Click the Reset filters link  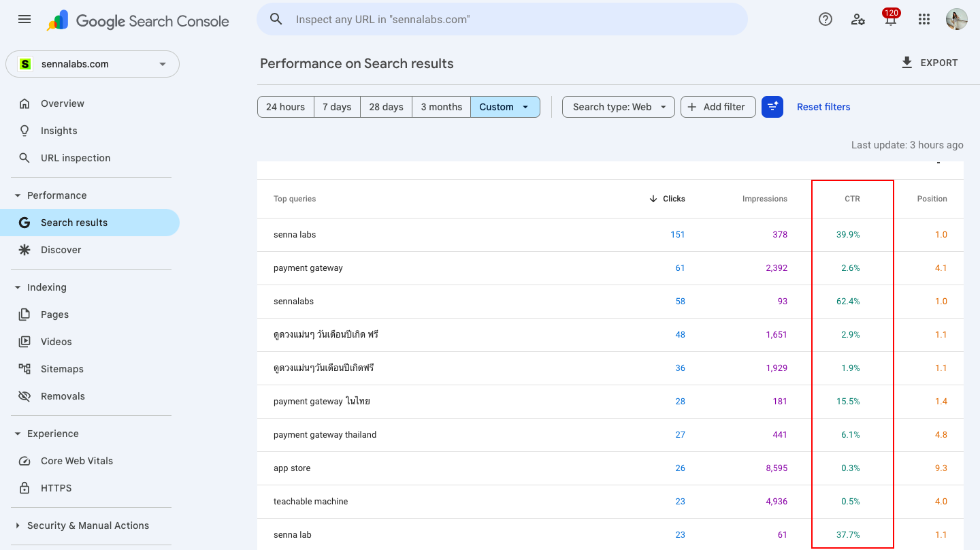point(823,107)
